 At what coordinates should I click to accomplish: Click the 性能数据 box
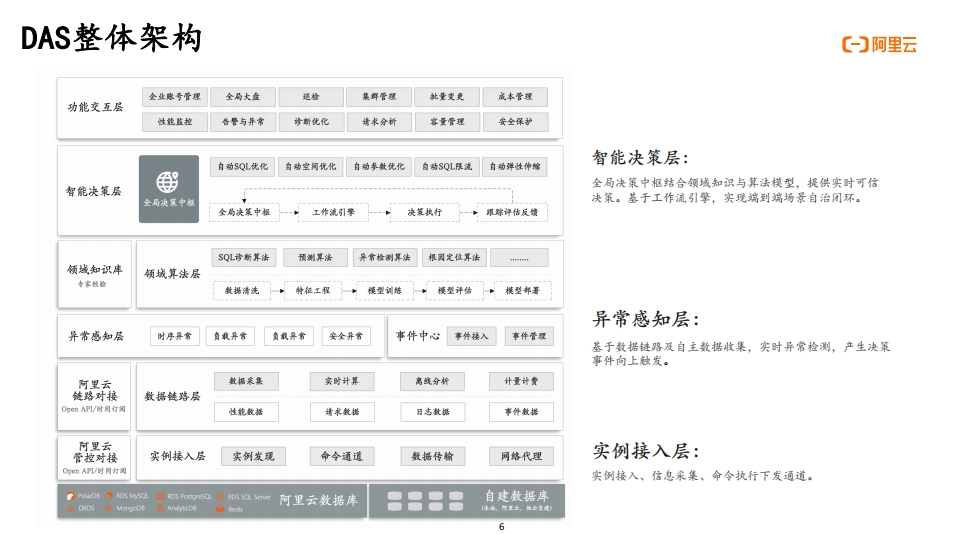tap(246, 411)
